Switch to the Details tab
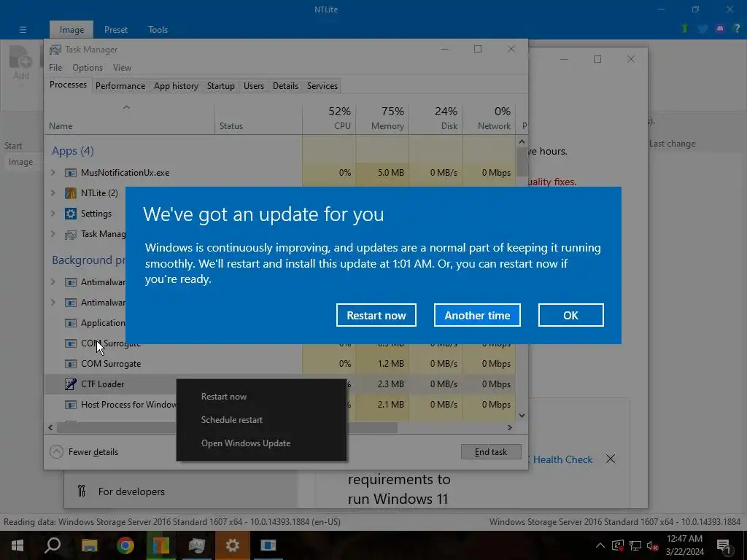Image resolution: width=747 pixels, height=560 pixels. (285, 86)
